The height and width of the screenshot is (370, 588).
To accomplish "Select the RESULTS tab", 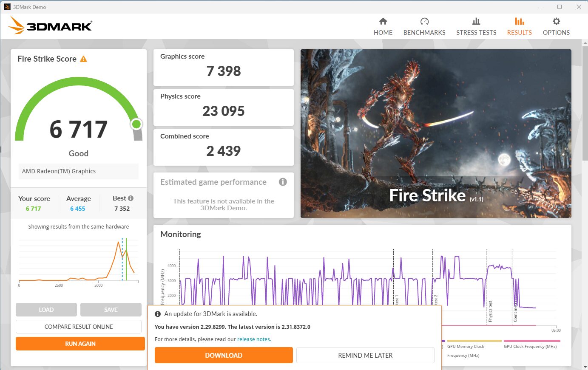I will pyautogui.click(x=519, y=27).
